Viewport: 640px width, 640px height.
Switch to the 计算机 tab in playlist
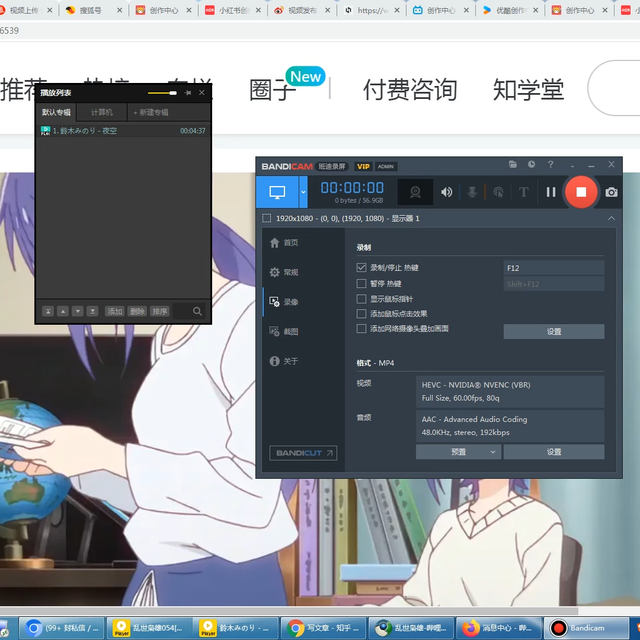click(x=101, y=112)
